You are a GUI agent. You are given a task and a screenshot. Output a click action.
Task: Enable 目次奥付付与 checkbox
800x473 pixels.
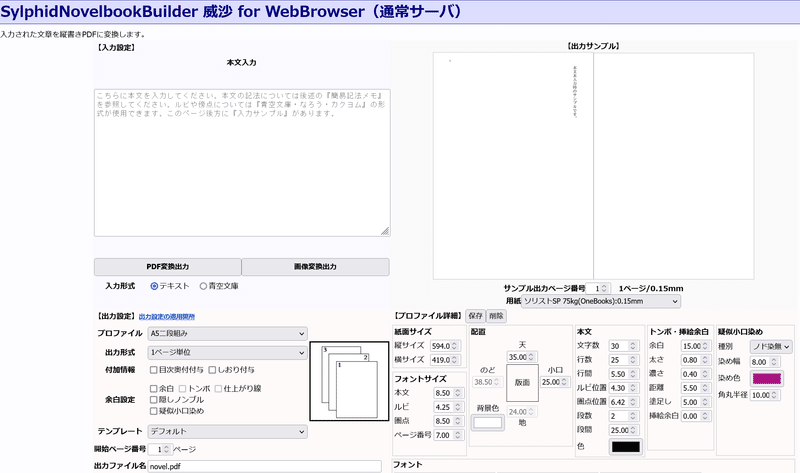(154, 369)
